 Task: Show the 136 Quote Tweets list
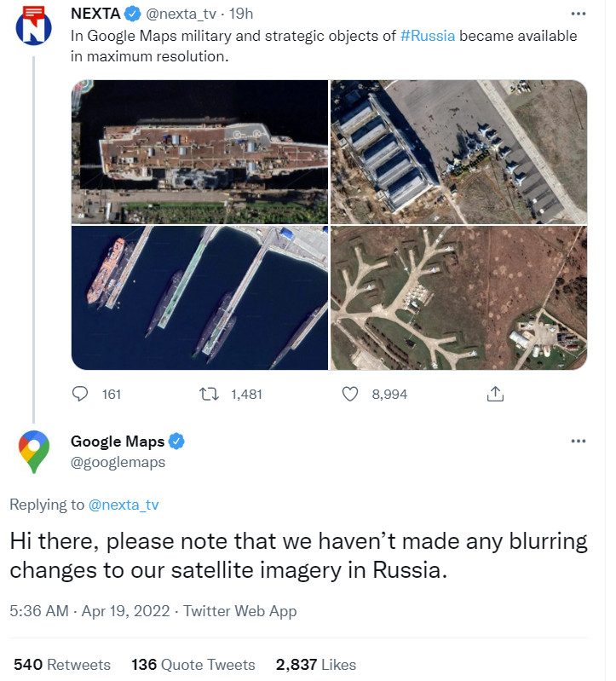pyautogui.click(x=193, y=664)
